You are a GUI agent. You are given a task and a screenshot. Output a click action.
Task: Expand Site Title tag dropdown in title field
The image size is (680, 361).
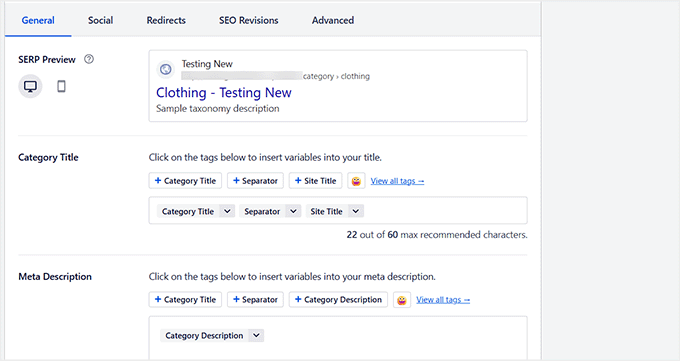tap(356, 211)
